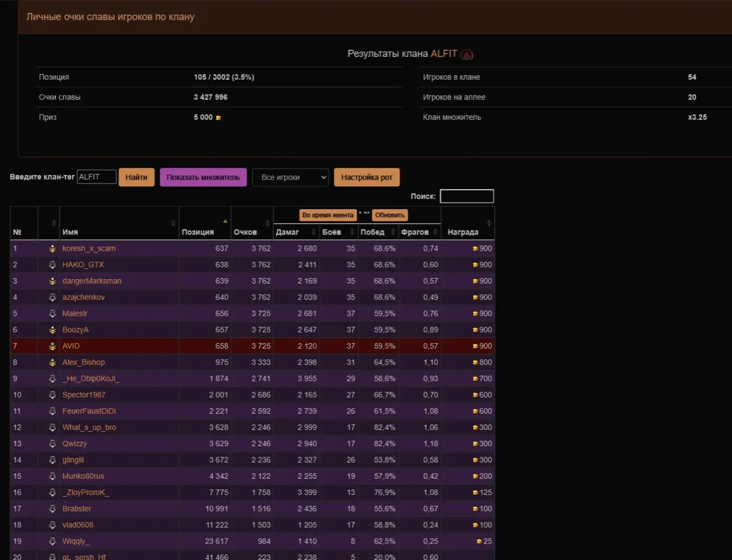Open Настройка рот settings
Viewport: 732px width, 560px height.
pos(367,177)
